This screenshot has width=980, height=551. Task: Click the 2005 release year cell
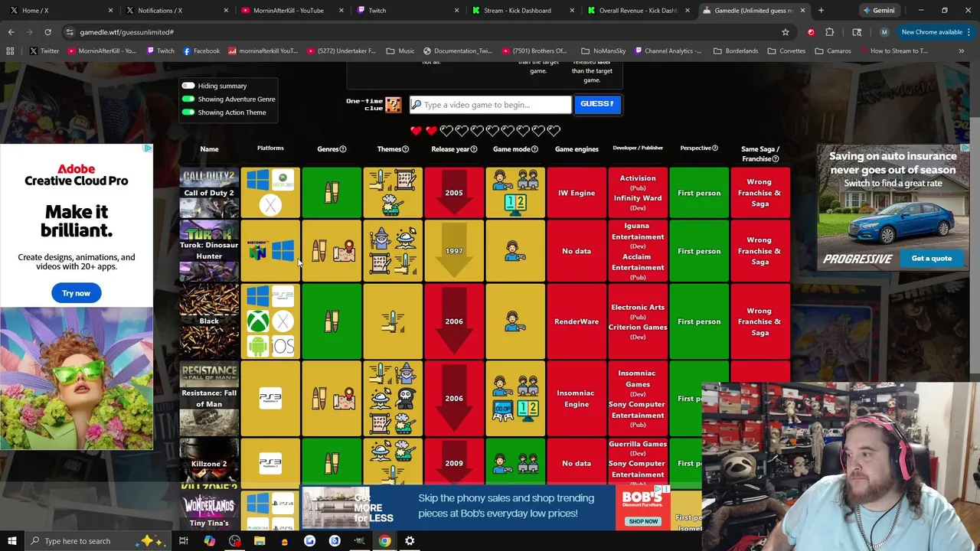click(454, 193)
